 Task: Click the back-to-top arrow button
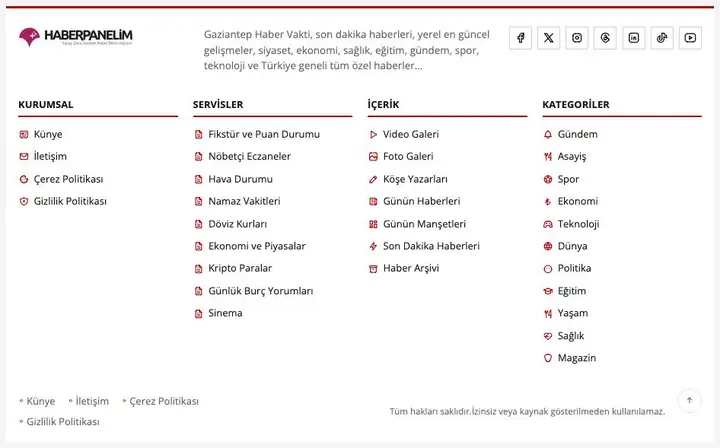tap(689, 400)
